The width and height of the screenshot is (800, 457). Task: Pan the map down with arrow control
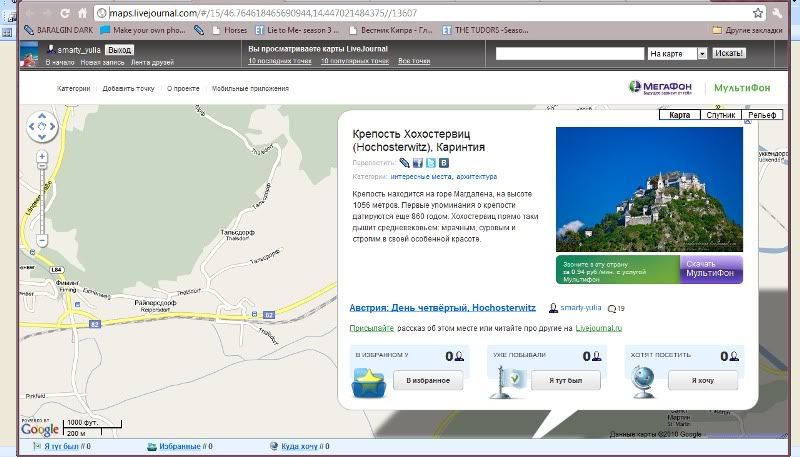click(x=42, y=137)
